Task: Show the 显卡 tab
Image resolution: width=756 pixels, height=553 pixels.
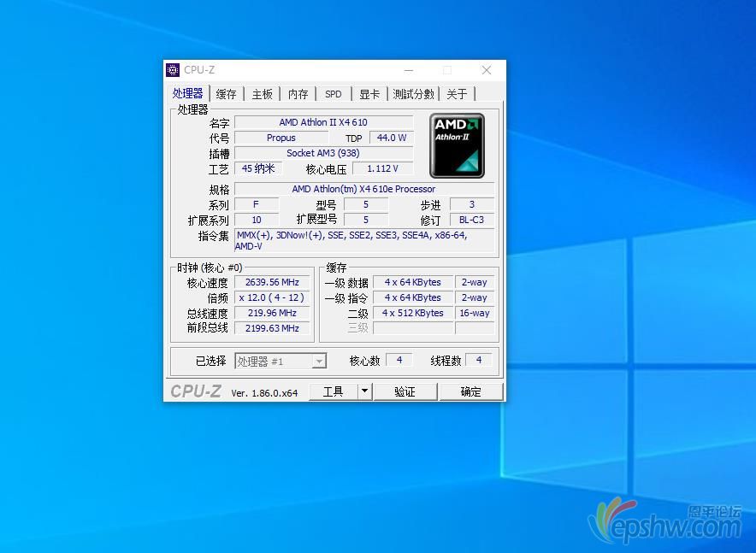Action: click(x=369, y=94)
